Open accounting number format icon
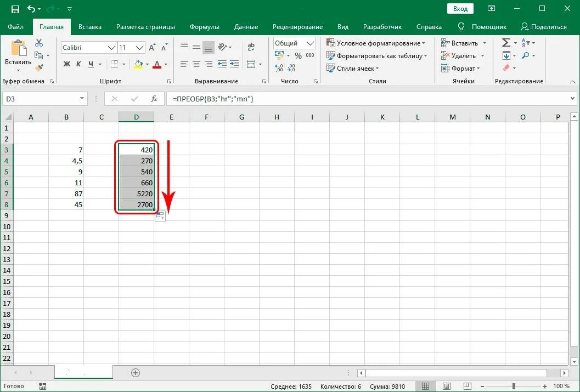 coord(279,55)
